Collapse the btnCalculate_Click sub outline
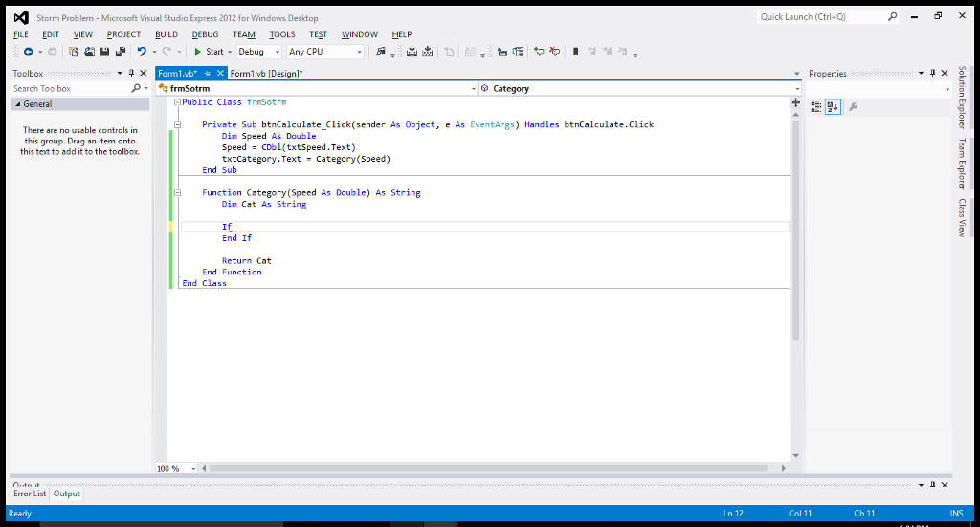980x527 pixels. pyautogui.click(x=177, y=124)
